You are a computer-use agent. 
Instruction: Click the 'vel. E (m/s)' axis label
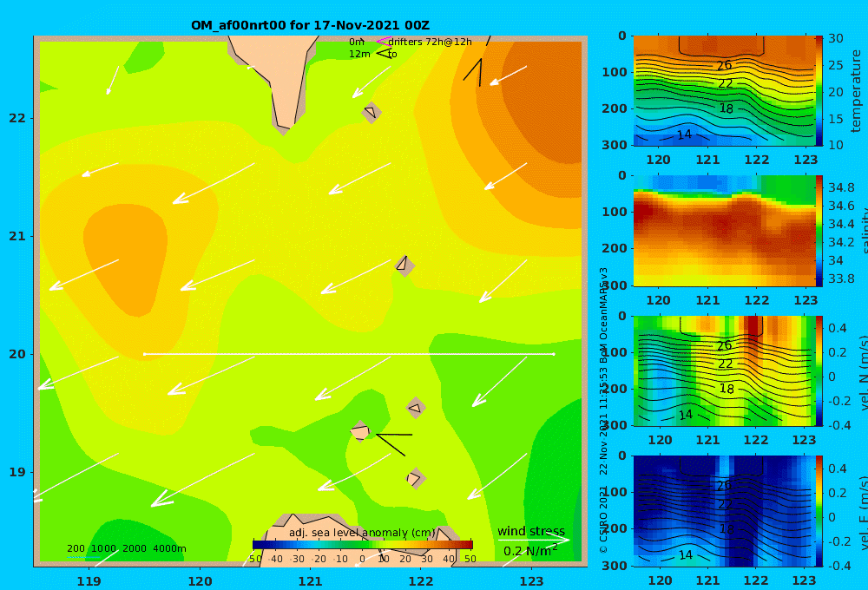(x=863, y=512)
